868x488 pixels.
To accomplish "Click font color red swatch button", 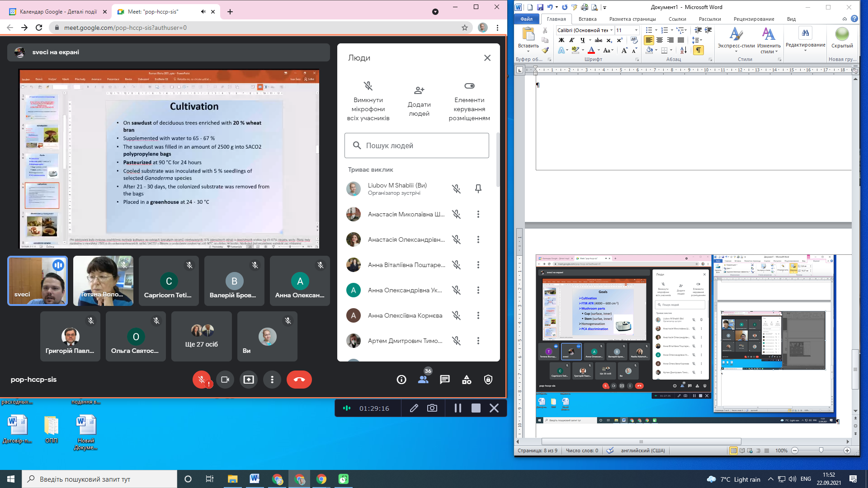I will [x=591, y=50].
